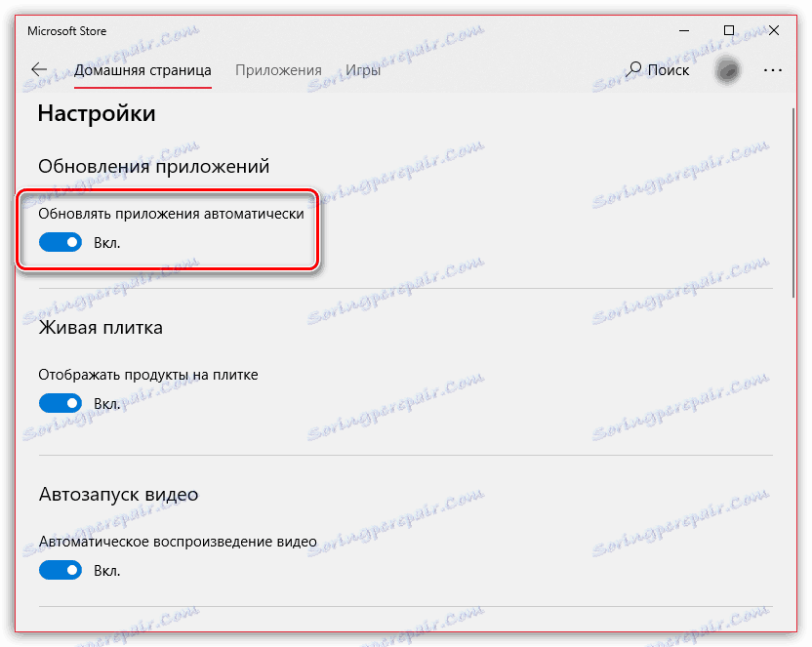
Task: Disable the "Отображать продукты на плитке" switch
Action: click(x=61, y=403)
